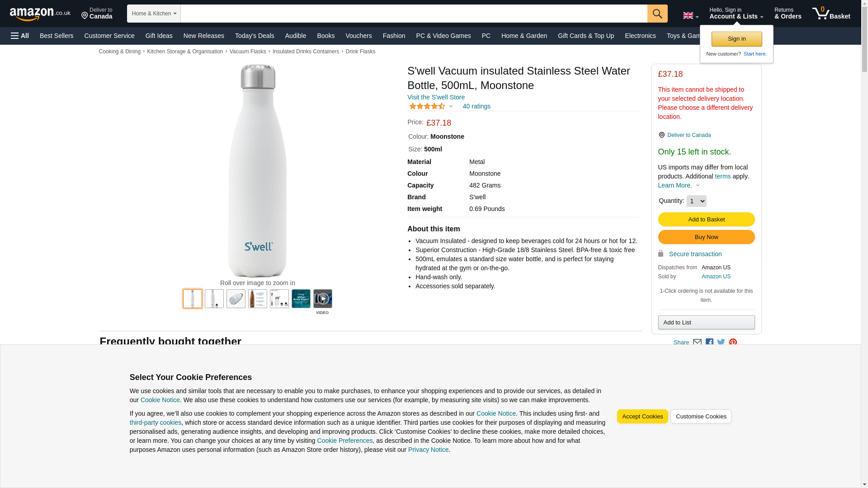Screen dimensions: 868x488
Task: Click the Add to Basket button
Action: (x=706, y=220)
